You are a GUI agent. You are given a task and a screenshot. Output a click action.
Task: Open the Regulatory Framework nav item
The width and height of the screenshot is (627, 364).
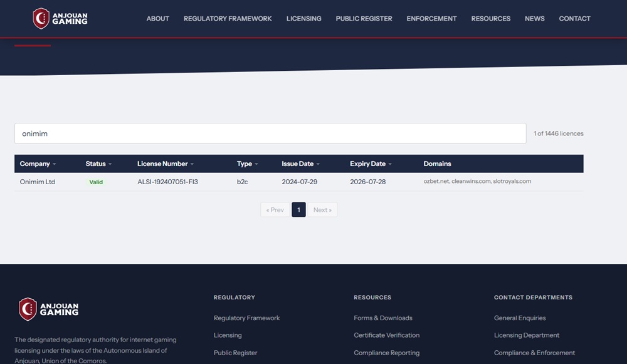pyautogui.click(x=228, y=18)
